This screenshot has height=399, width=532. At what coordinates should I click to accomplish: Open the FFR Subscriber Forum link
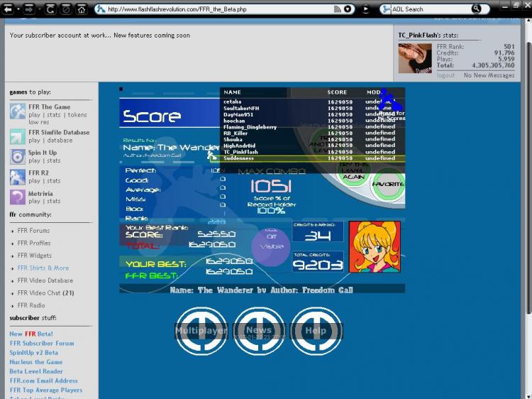[42, 344]
